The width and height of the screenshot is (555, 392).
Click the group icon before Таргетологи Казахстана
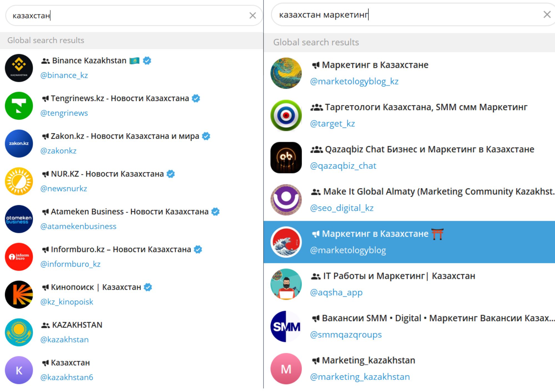(x=316, y=107)
